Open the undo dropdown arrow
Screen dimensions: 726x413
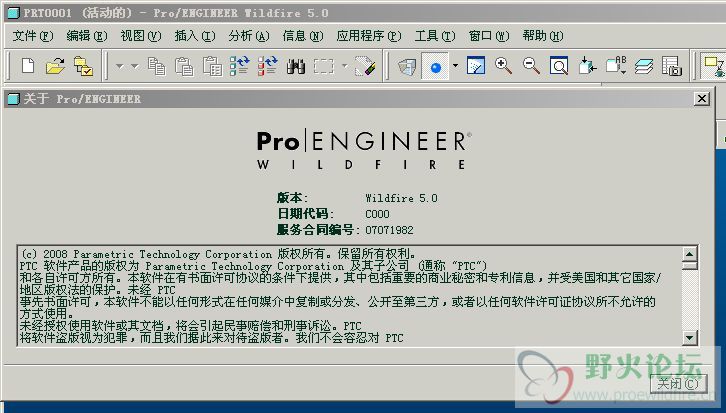point(120,67)
